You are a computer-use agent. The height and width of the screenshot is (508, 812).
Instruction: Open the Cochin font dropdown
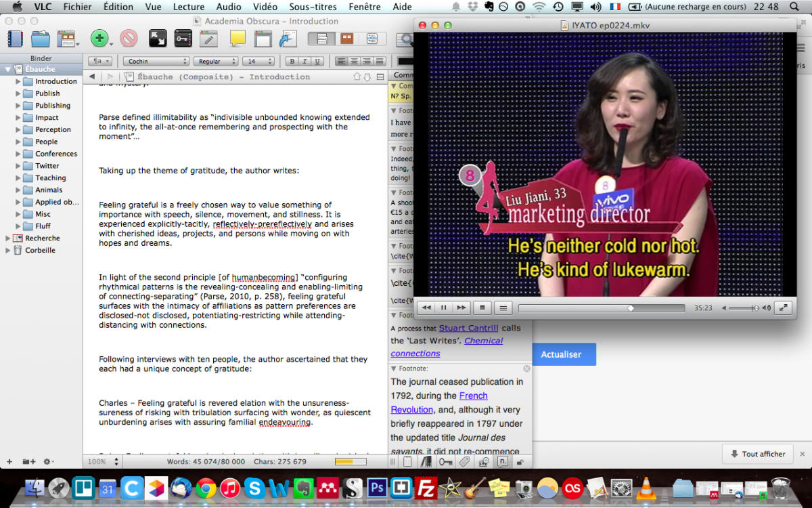pos(156,61)
